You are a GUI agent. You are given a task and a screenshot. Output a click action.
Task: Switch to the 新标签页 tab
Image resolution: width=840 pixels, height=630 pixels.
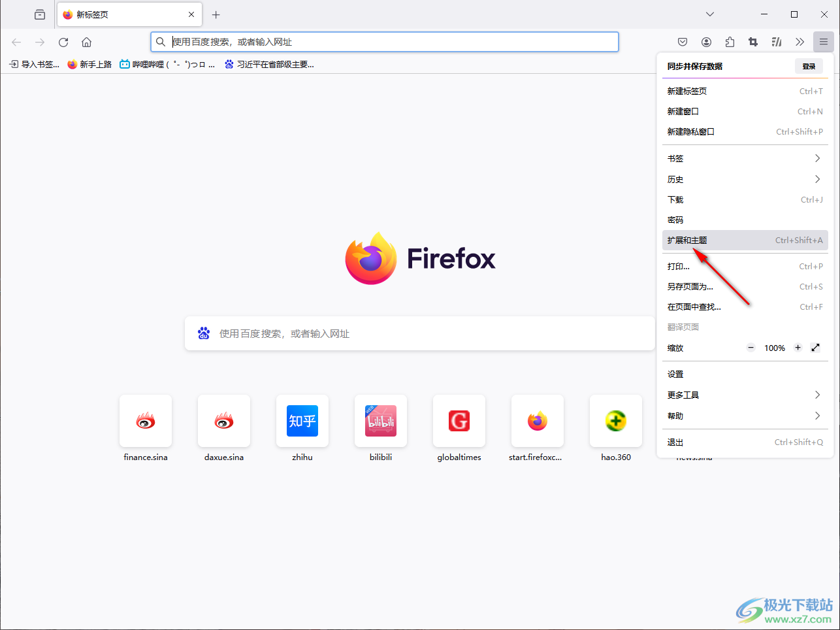tap(129, 14)
